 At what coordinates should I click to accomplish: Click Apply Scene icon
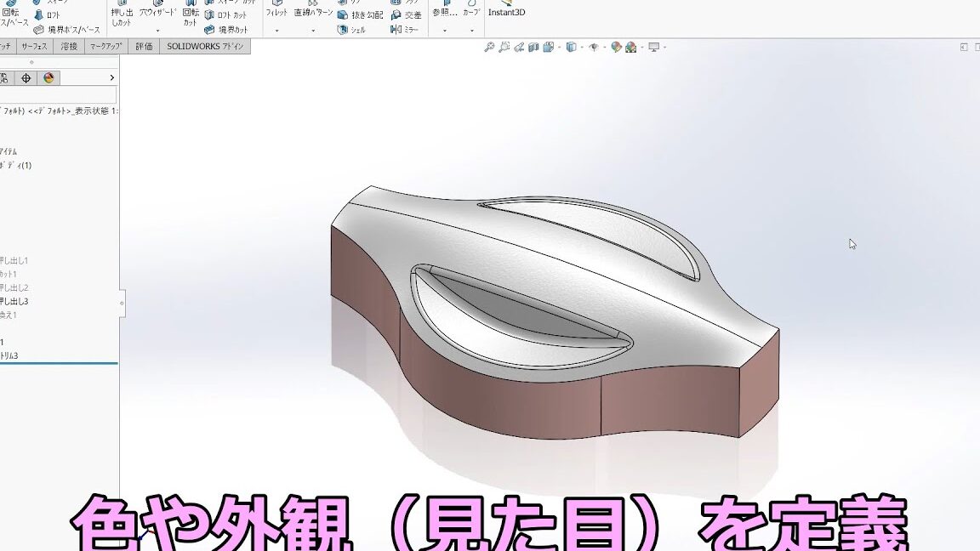(630, 47)
